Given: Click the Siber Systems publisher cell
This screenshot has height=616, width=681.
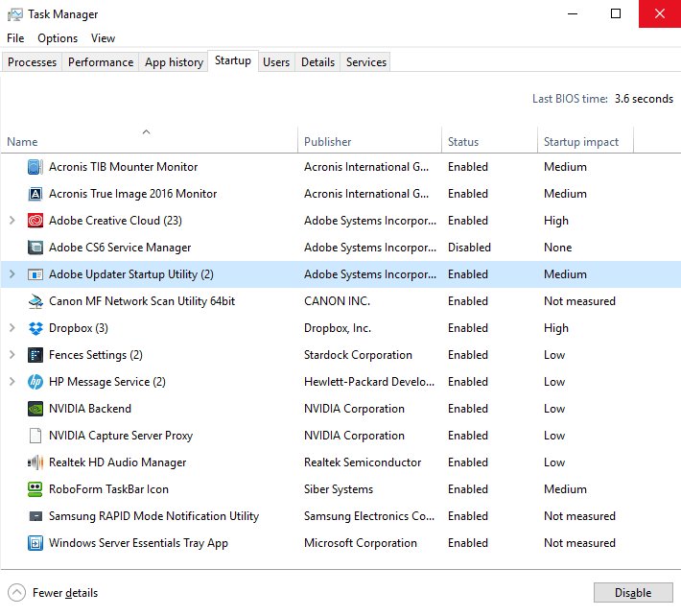Looking at the screenshot, I should tap(339, 489).
